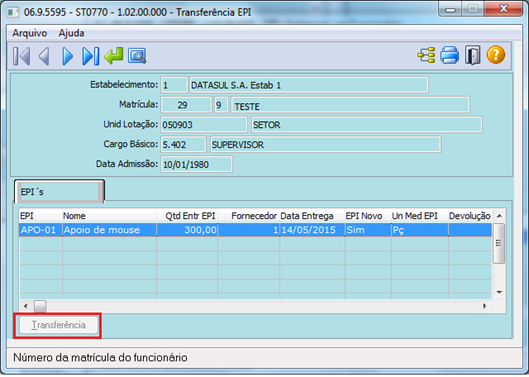Click the grid's vertical scroll down arrow
Viewport: 529px width, 377px height.
(x=500, y=292)
